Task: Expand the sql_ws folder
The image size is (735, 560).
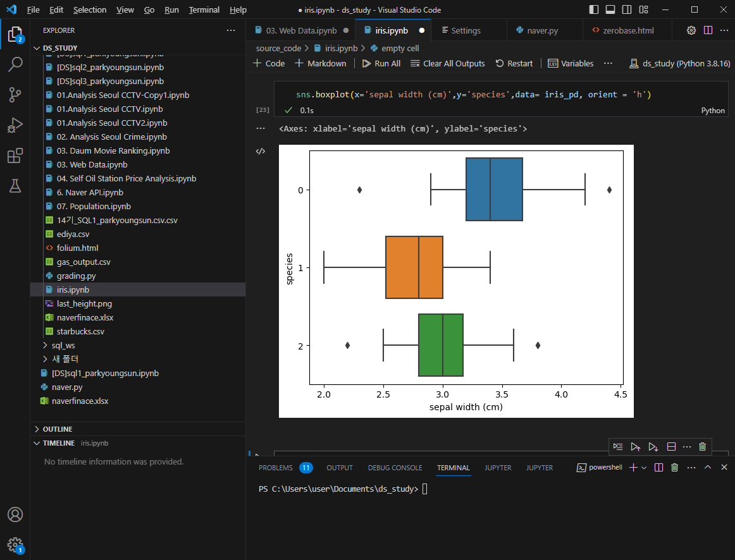Action: point(63,345)
